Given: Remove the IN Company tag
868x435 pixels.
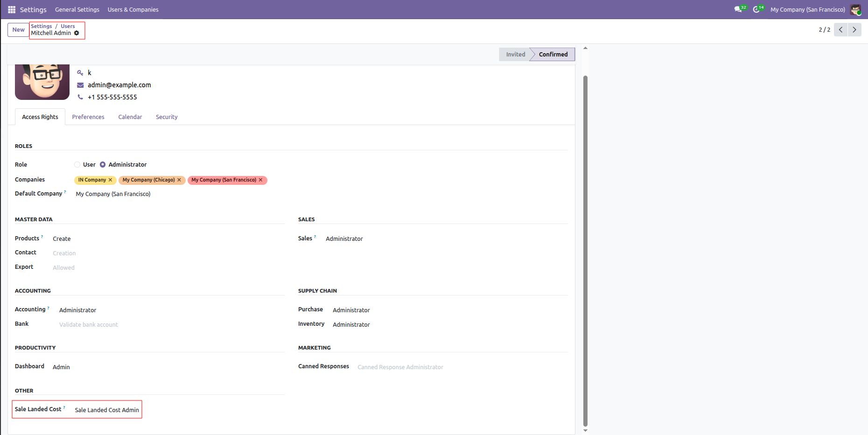Looking at the screenshot, I should click(111, 180).
